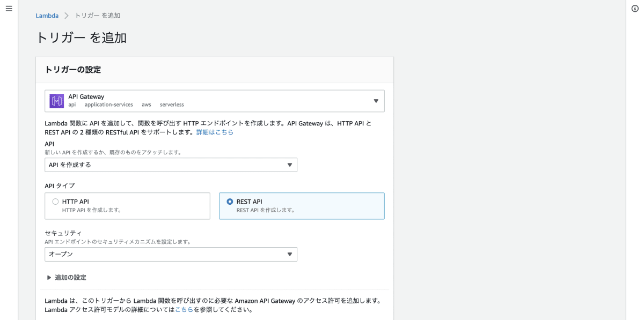
Task: Click the 'トリガー を追加' breadcrumb text
Action: pos(97,16)
